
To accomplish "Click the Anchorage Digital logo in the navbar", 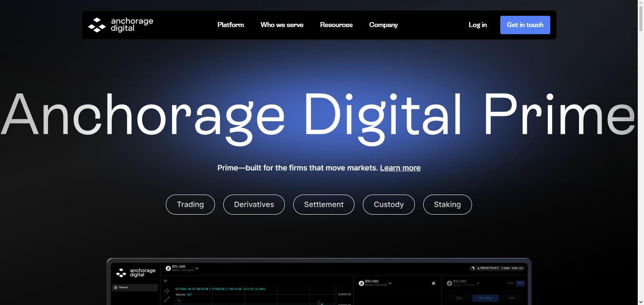I will (120, 25).
